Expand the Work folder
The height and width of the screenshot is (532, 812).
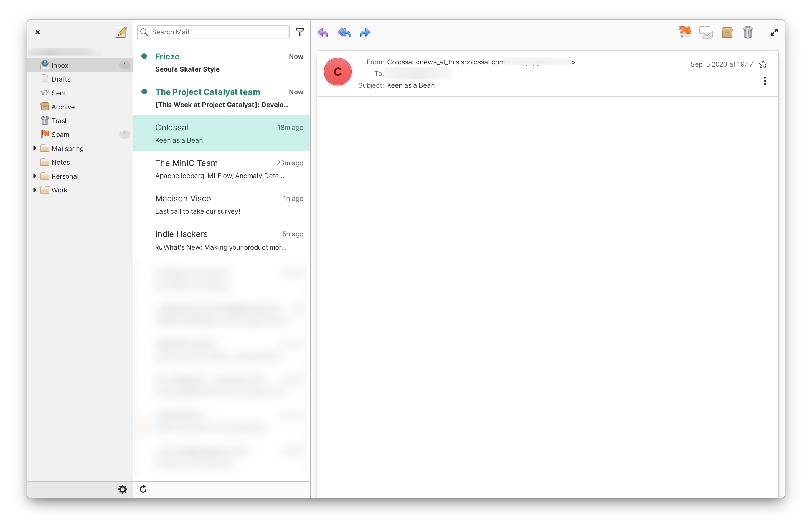tap(35, 190)
